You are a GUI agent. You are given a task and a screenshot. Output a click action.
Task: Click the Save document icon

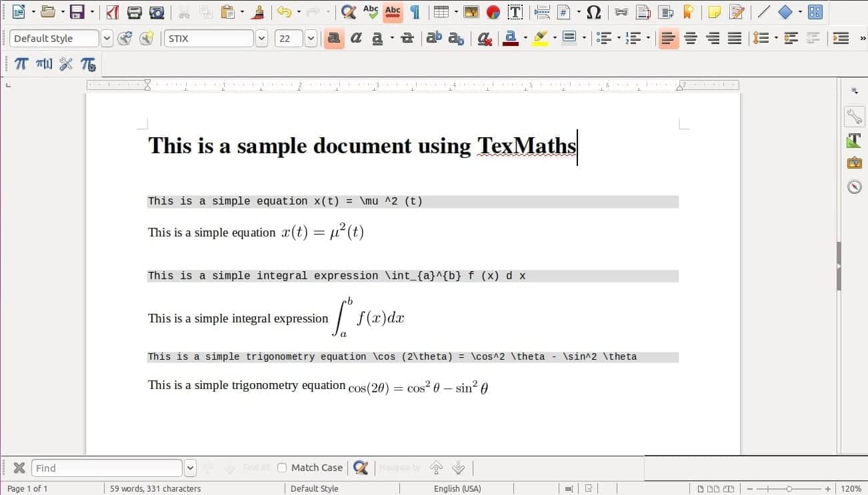tap(77, 12)
